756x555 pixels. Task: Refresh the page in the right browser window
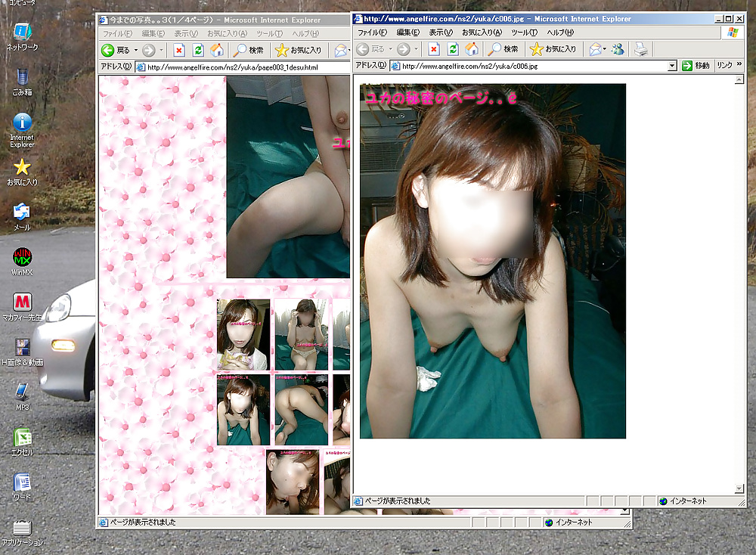click(453, 49)
